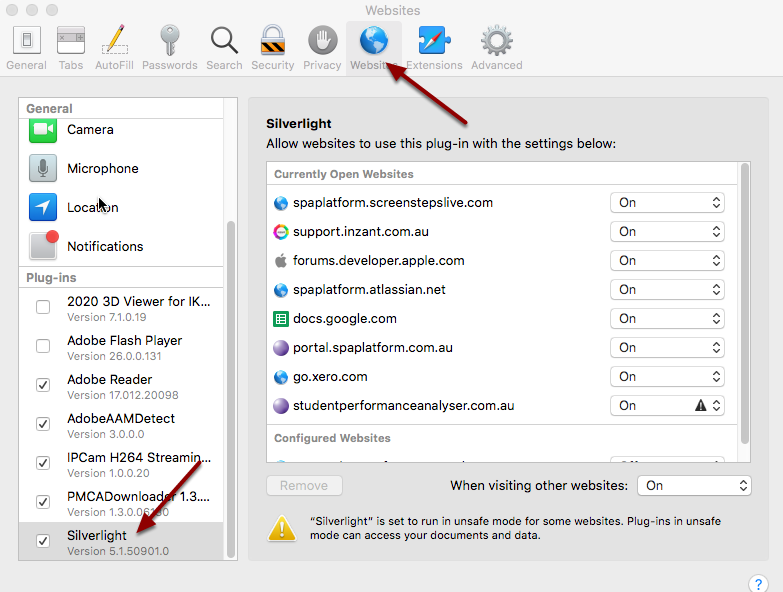Open the Advanced gear icon

point(497,40)
